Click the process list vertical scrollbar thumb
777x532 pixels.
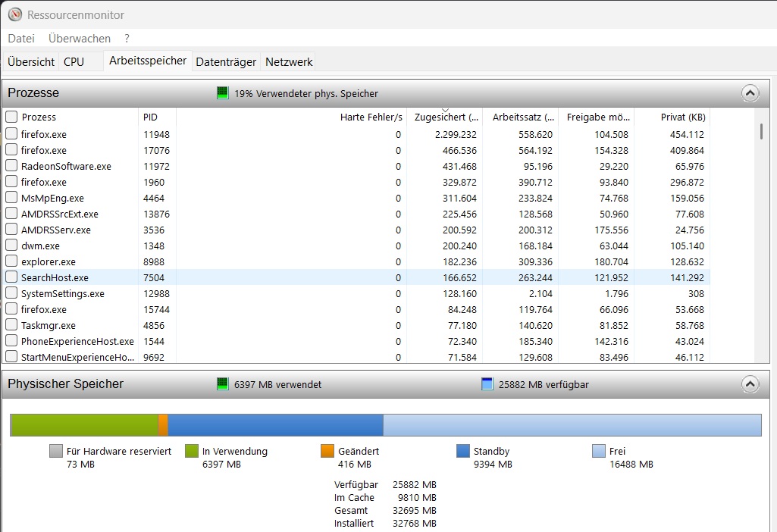[x=761, y=132]
